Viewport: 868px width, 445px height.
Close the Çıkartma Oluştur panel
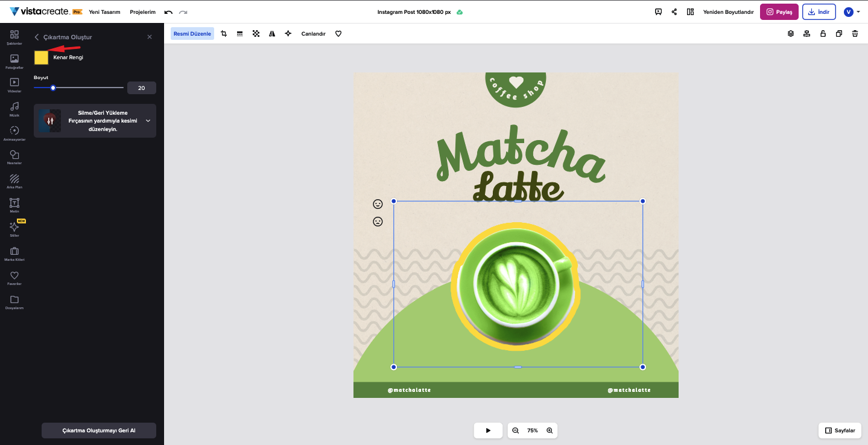coord(150,37)
